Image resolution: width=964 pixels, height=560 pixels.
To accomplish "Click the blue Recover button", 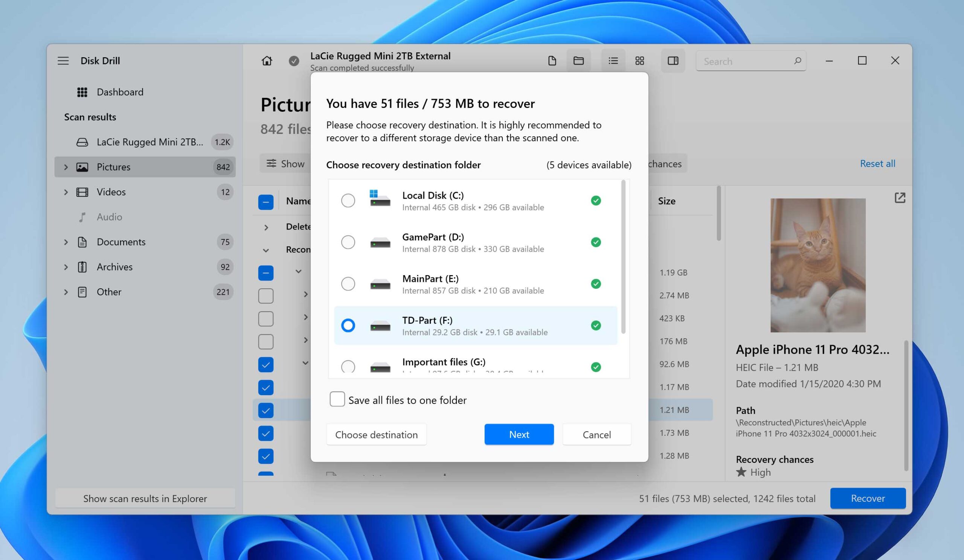I will coord(868,498).
